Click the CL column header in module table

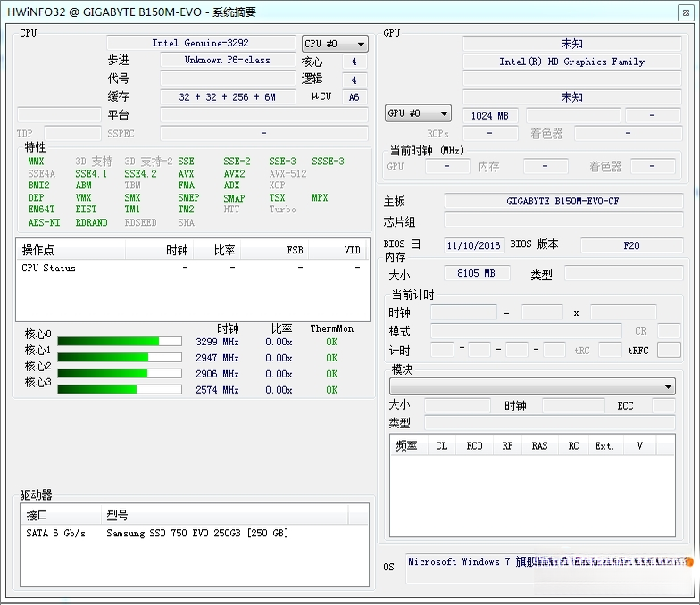coord(441,446)
